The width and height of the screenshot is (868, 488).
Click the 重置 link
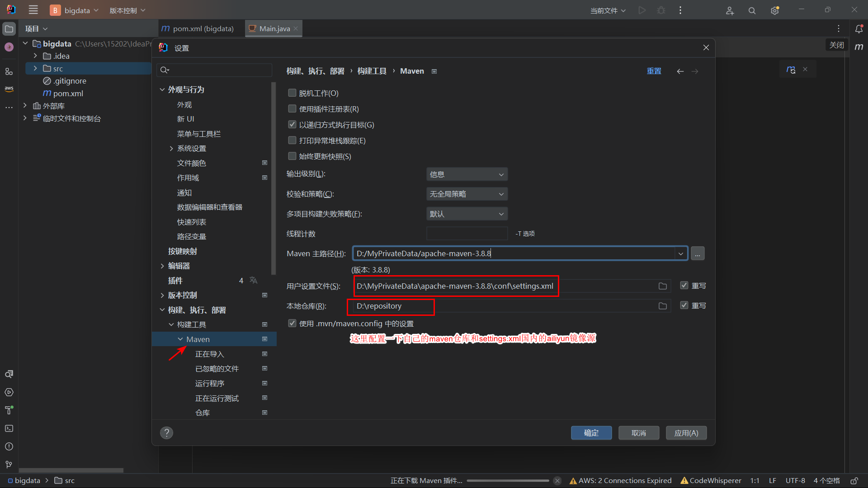click(654, 71)
